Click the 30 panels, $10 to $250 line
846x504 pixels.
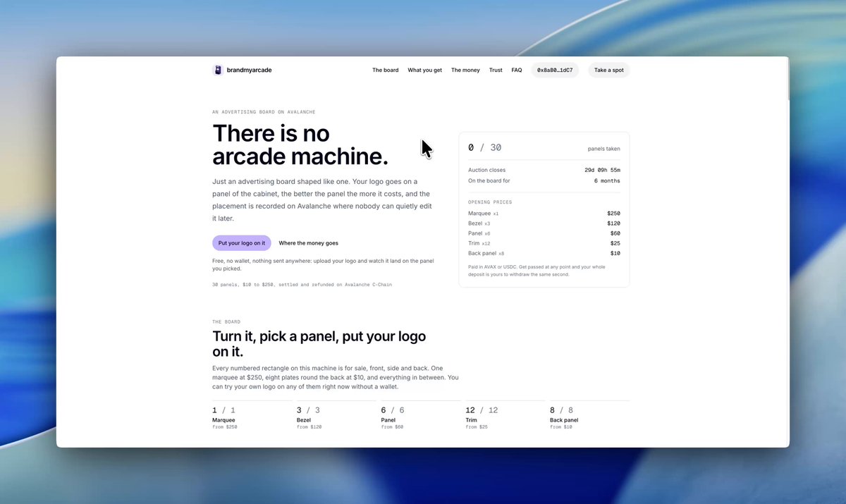302,285
